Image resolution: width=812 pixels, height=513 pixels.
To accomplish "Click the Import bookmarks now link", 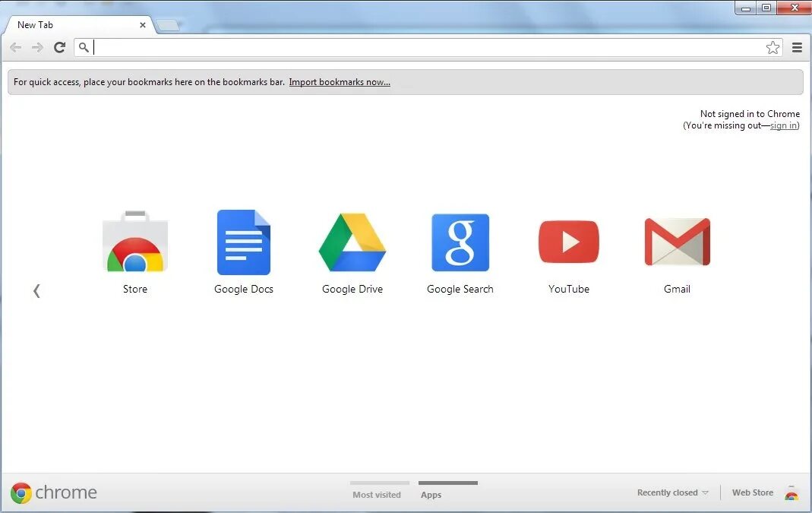I will point(340,82).
